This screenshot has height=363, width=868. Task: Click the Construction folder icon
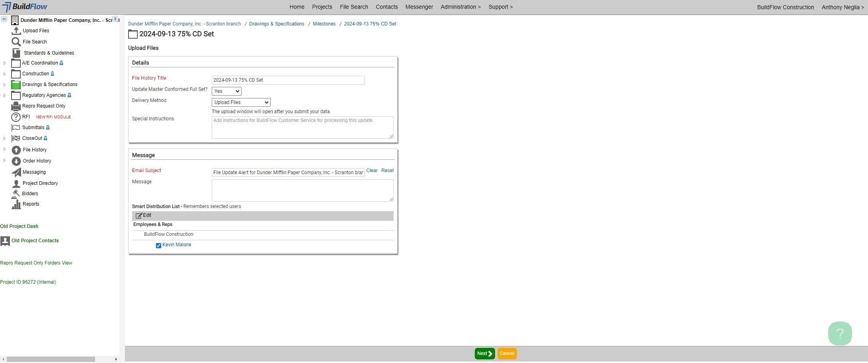pyautogui.click(x=16, y=74)
